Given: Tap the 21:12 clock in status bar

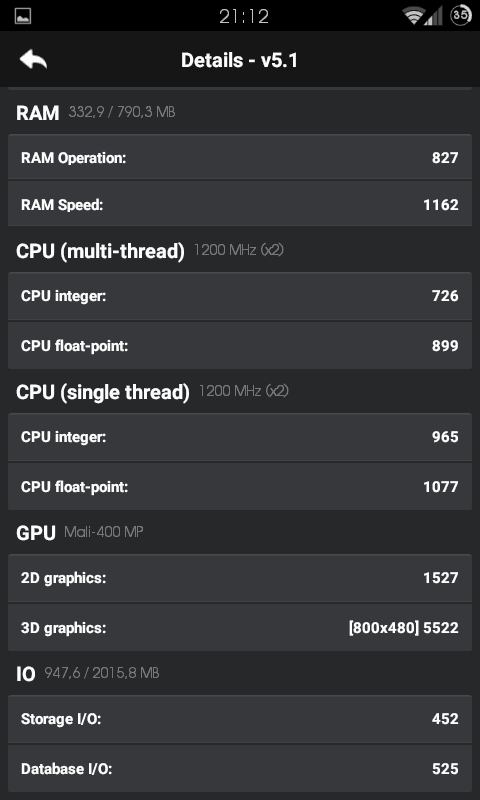Looking at the screenshot, I should tap(244, 16).
